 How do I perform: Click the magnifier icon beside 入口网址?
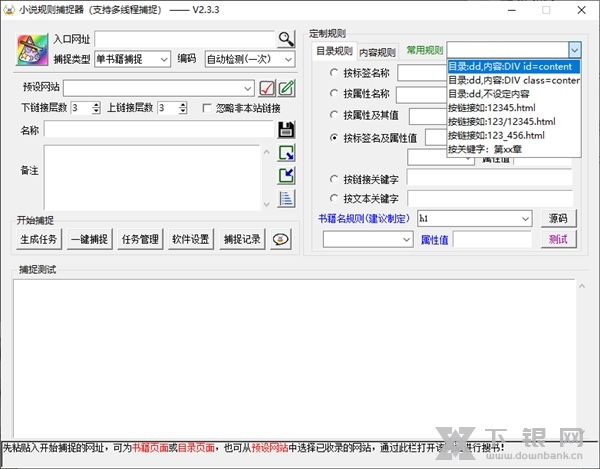pyautogui.click(x=287, y=39)
